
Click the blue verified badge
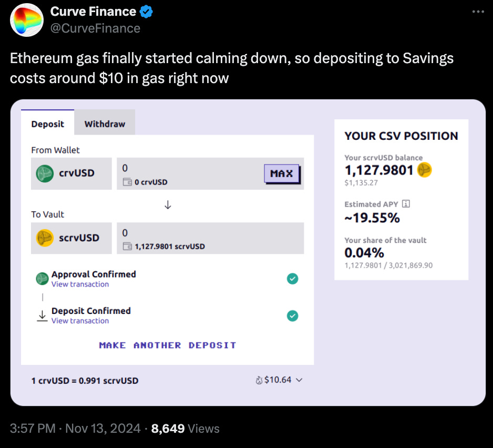146,12
